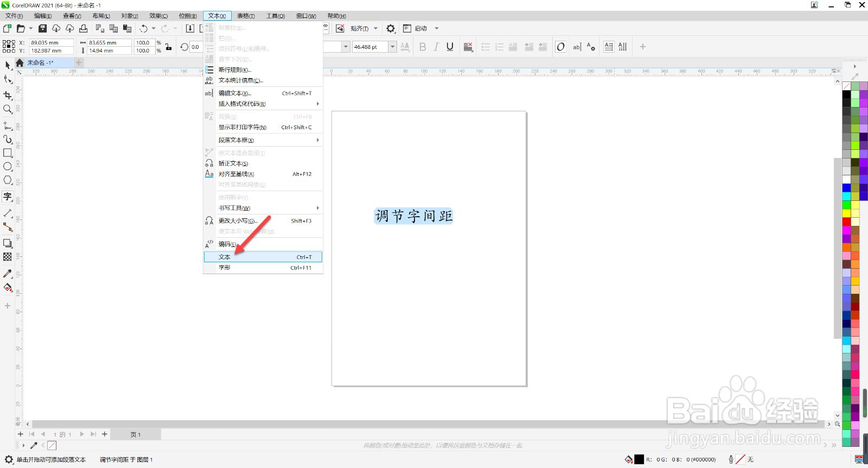Image resolution: width=868 pixels, height=468 pixels.
Task: Toggle horizontal text direction
Action: [609, 47]
